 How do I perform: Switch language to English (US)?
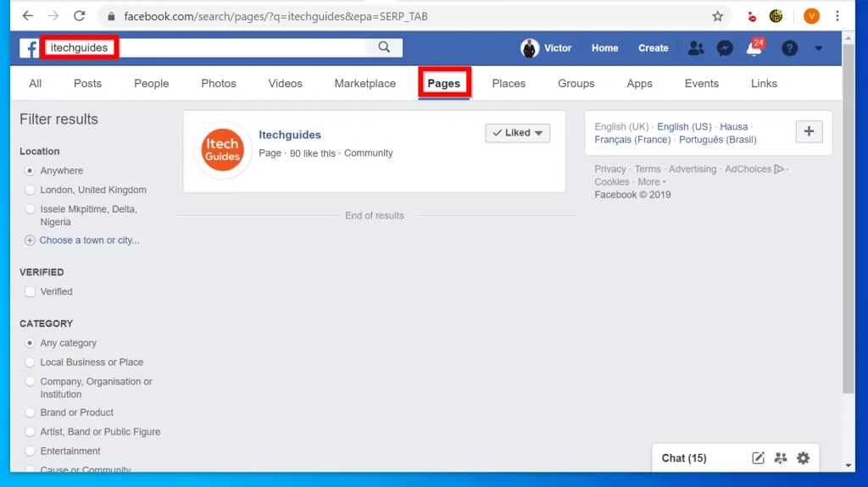pos(684,127)
